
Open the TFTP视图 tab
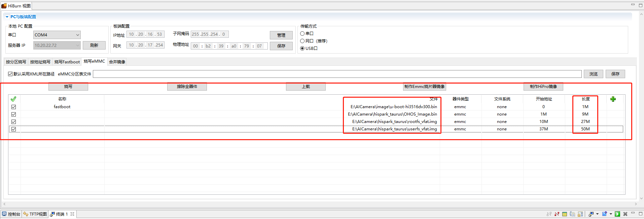click(x=35, y=214)
